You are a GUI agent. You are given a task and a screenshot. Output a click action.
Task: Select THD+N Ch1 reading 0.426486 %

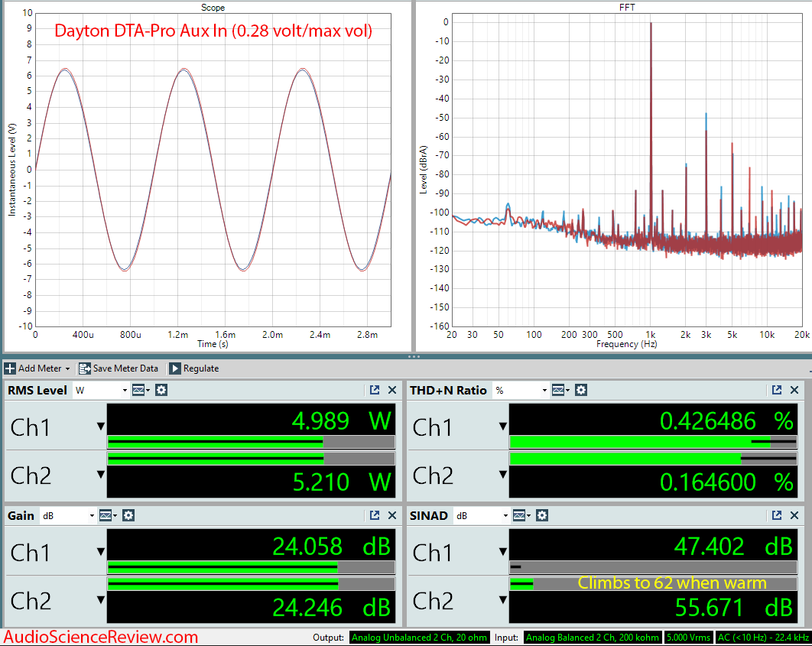pyautogui.click(x=726, y=420)
